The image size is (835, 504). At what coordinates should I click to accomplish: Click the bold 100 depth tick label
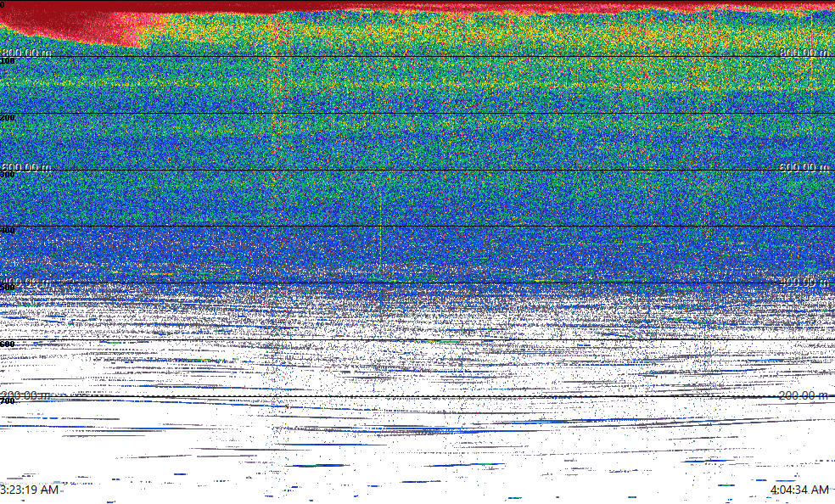coord(8,61)
